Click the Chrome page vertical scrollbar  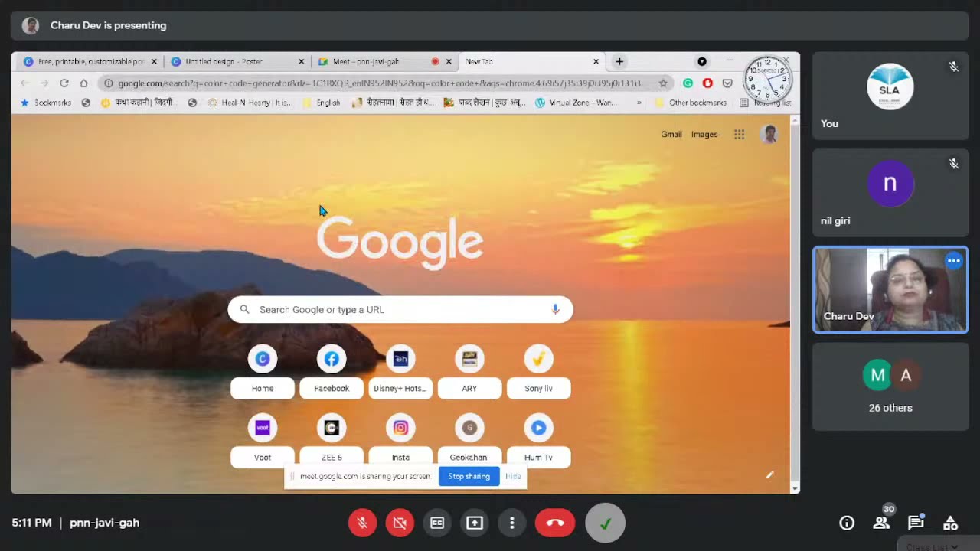click(x=795, y=304)
